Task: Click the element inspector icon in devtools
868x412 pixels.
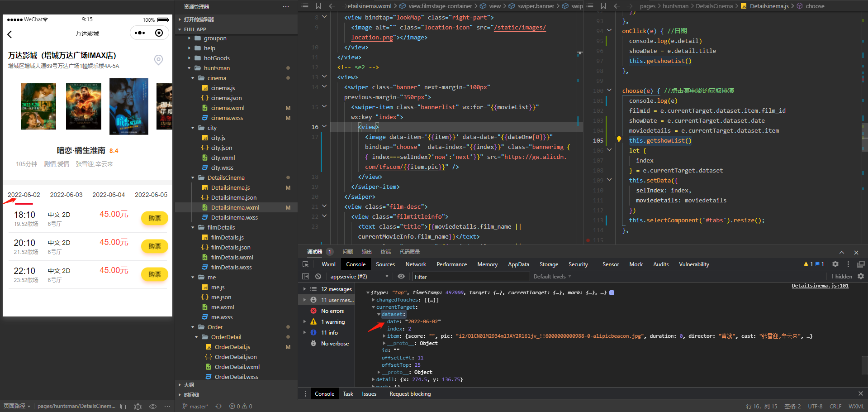Action: [306, 264]
